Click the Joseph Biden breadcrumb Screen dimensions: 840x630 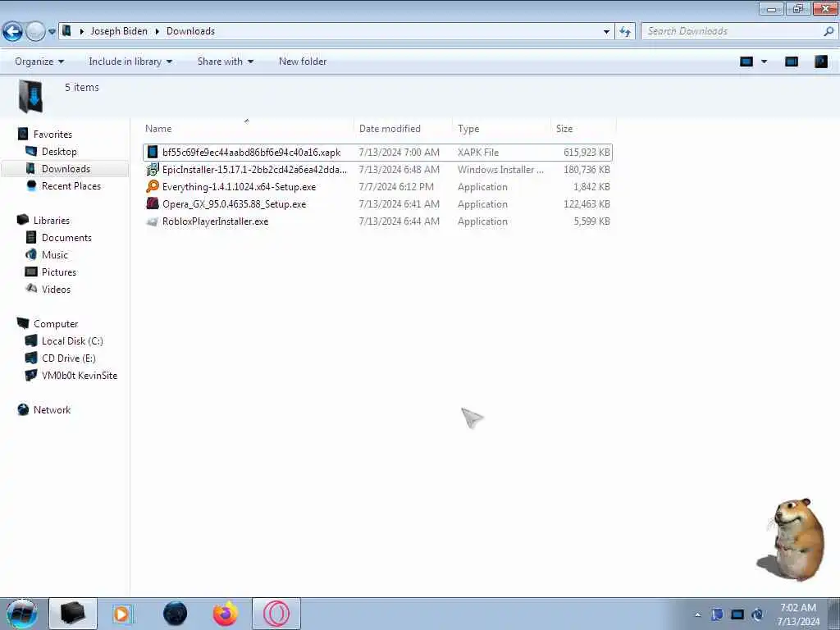(119, 31)
